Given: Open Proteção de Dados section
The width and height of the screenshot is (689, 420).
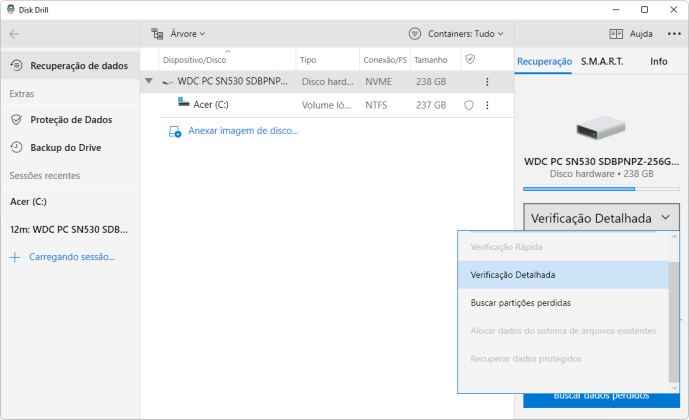Looking at the screenshot, I should point(70,119).
